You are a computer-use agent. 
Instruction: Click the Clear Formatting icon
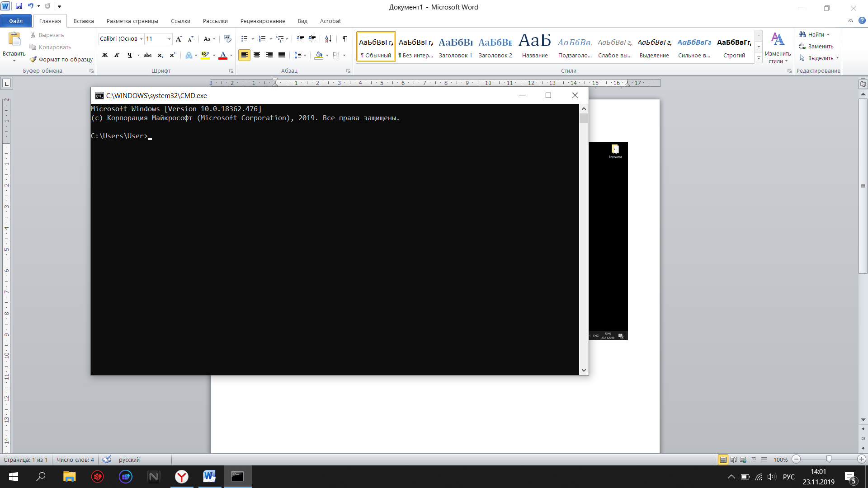tap(228, 39)
